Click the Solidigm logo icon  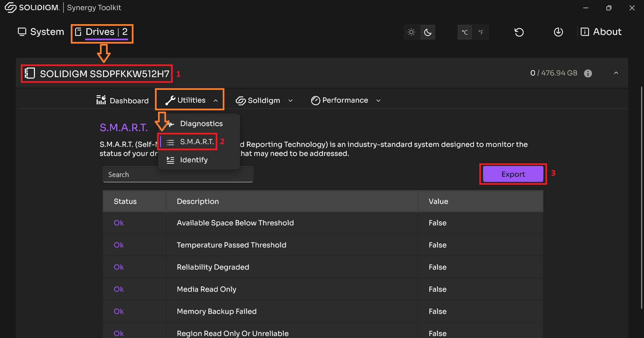point(11,8)
